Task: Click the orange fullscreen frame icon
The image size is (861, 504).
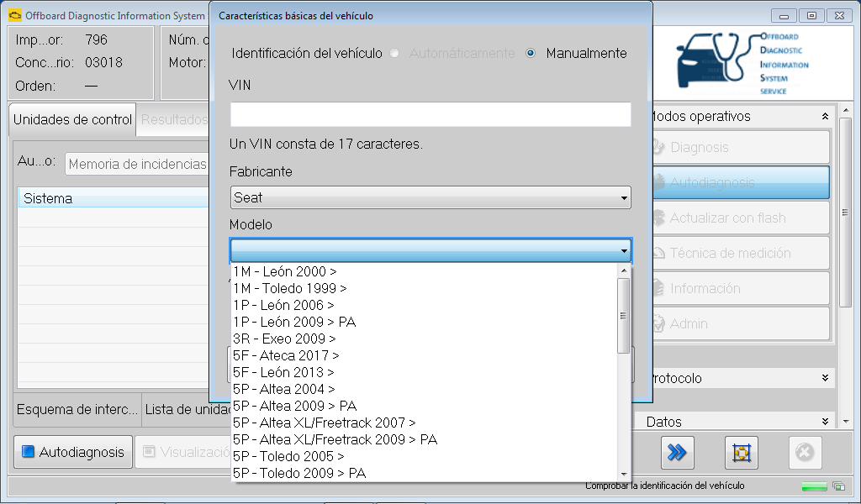Action: (x=742, y=453)
